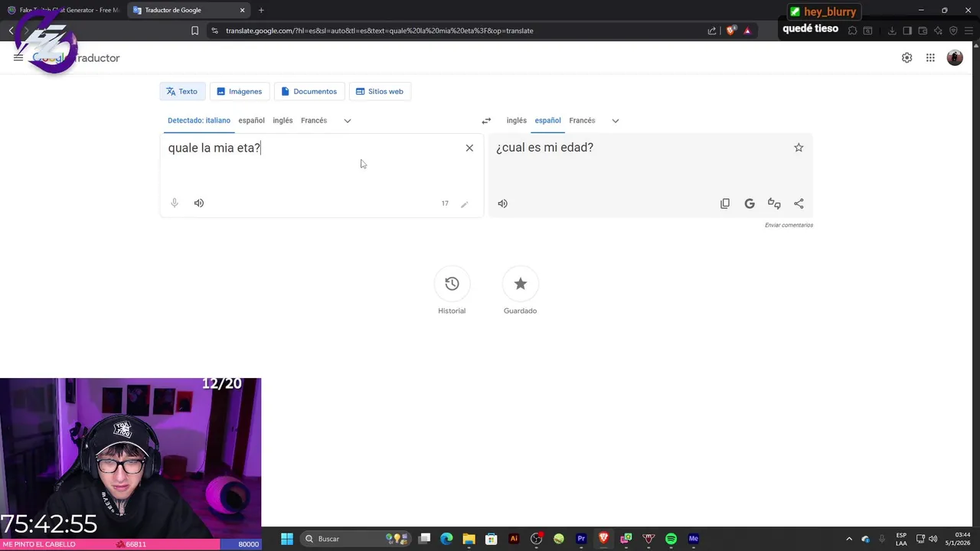The image size is (980, 551).
Task: Expand the source language list
Action: (x=348, y=121)
